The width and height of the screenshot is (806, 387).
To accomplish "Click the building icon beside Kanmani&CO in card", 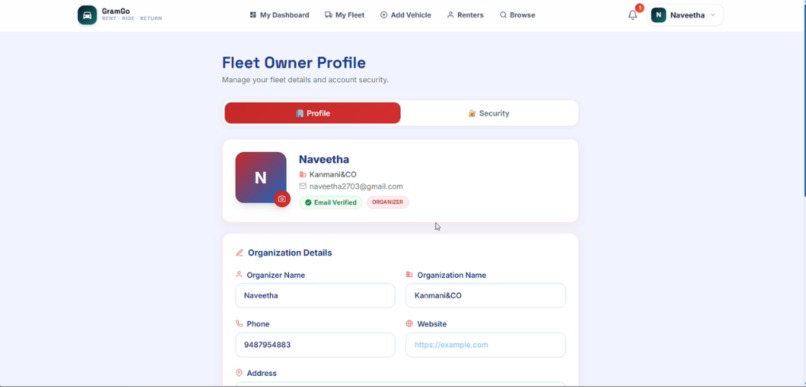I will pyautogui.click(x=303, y=175).
